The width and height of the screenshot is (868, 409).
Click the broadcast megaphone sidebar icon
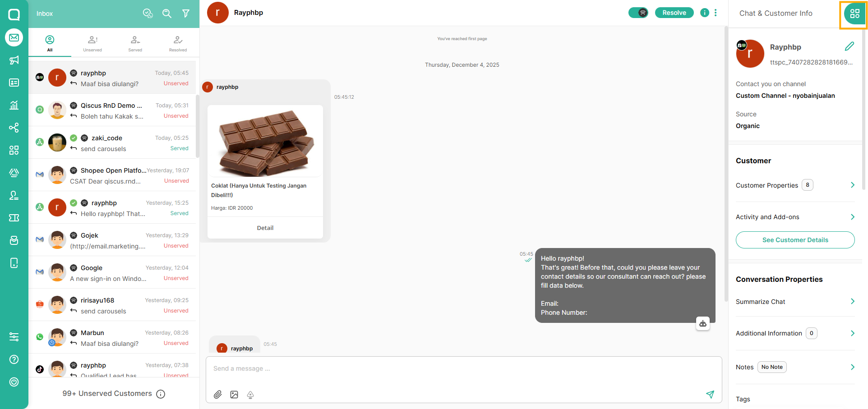click(x=14, y=60)
